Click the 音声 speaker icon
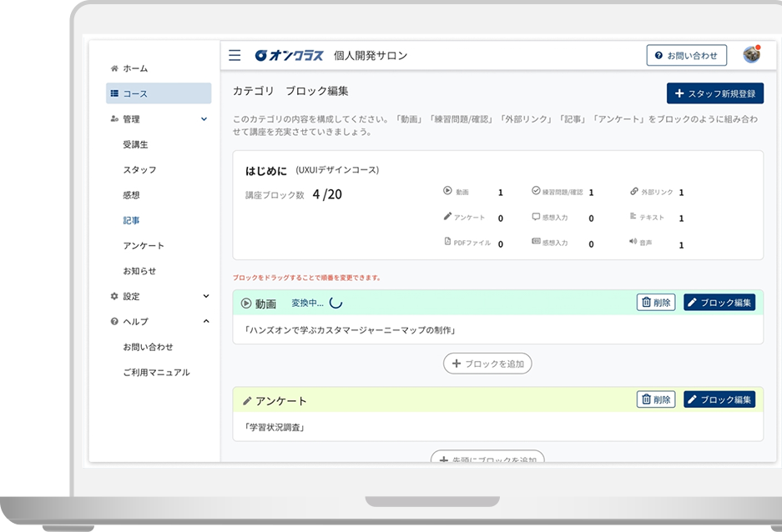 (x=633, y=241)
